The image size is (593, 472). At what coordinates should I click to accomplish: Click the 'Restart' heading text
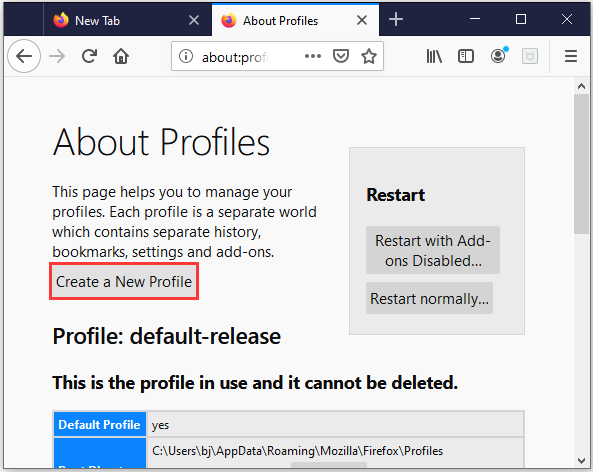point(396,195)
